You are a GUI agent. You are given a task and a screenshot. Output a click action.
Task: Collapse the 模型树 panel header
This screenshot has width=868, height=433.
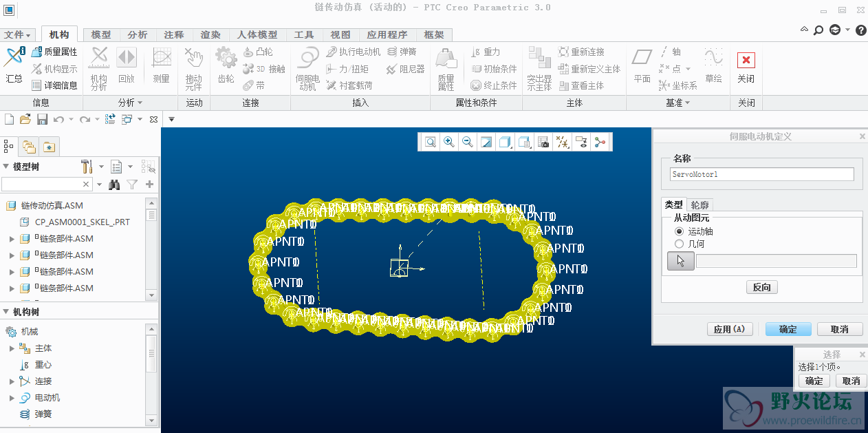click(6, 167)
